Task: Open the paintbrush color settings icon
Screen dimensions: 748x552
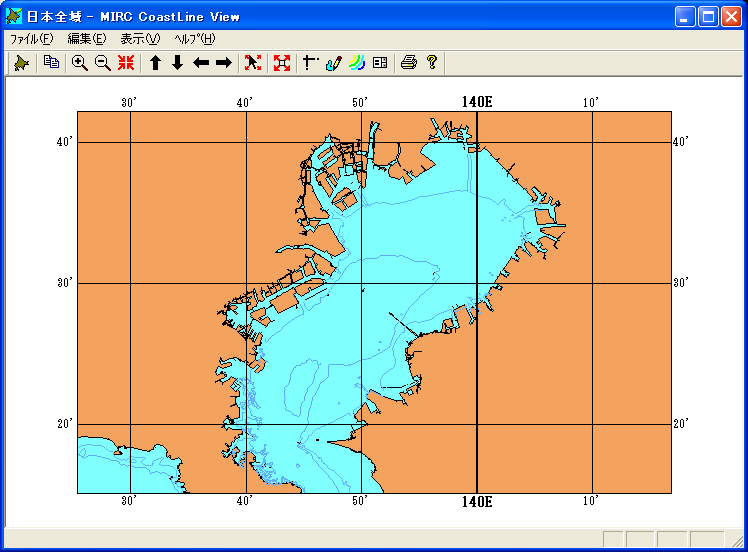Action: coord(333,63)
